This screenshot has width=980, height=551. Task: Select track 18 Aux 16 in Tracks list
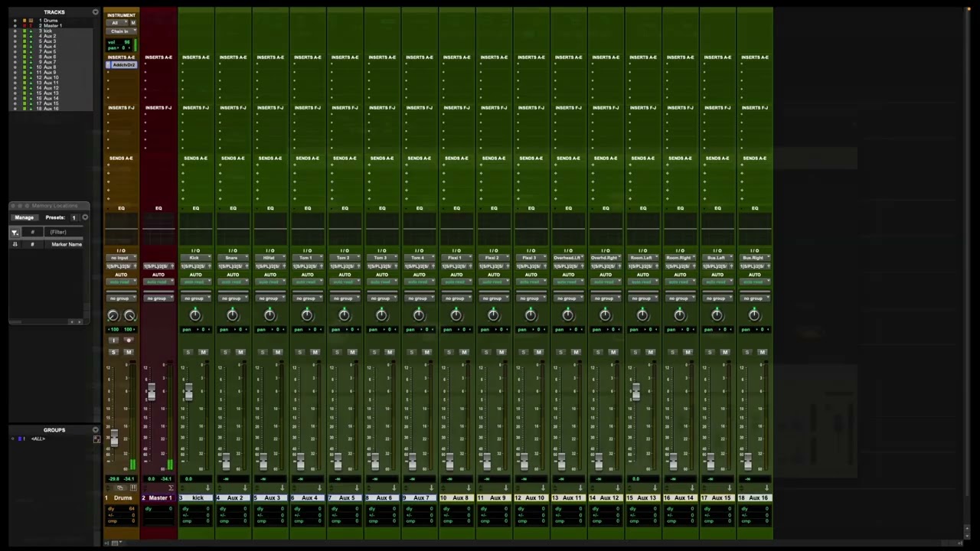point(50,109)
